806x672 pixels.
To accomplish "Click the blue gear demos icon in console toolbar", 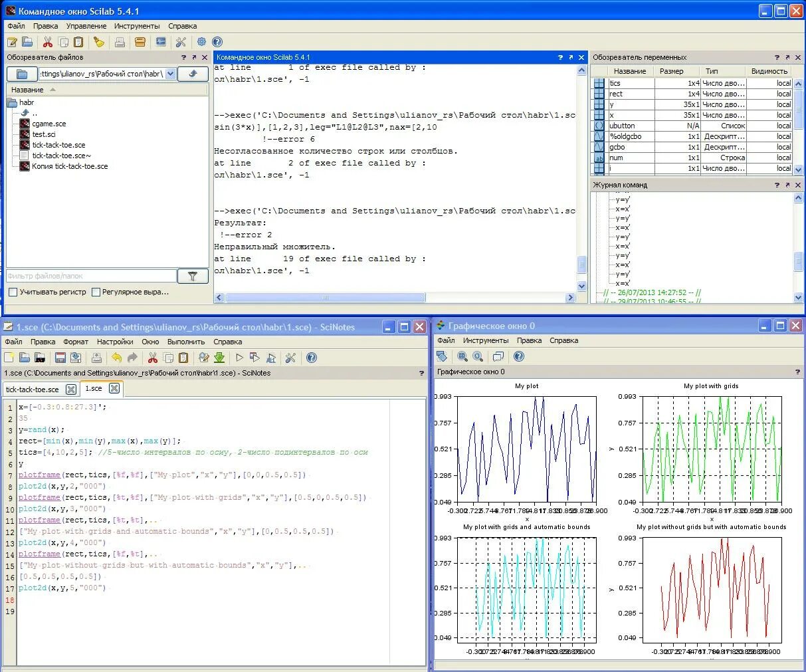I will coord(201,42).
